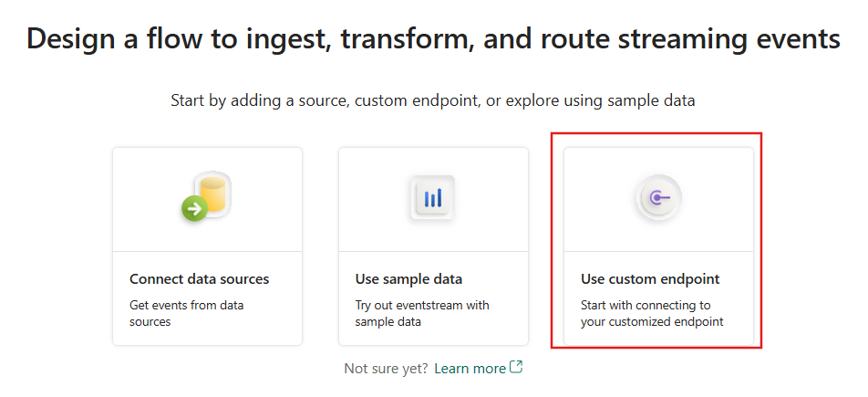
Task: Choose the Use sample data card
Action: point(433,246)
